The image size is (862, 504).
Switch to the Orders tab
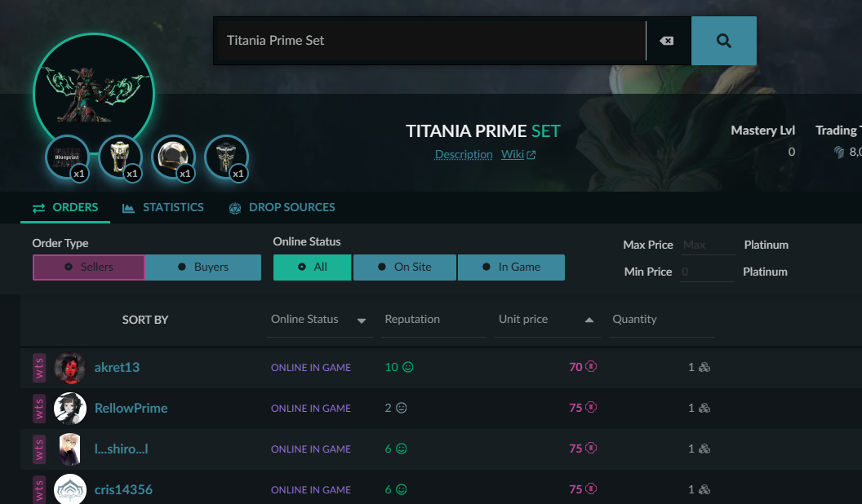[x=65, y=207]
